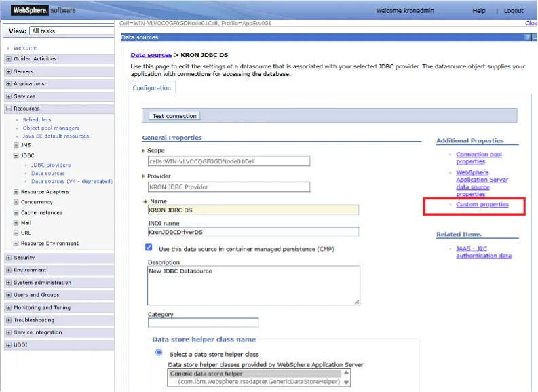Click the Name field containing KRON JDBC DS

[253, 210]
